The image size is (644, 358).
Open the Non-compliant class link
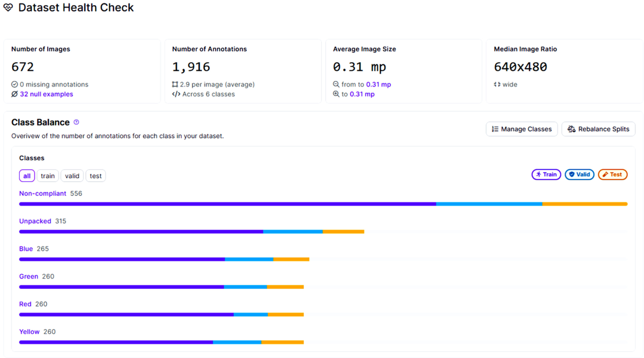click(x=43, y=193)
